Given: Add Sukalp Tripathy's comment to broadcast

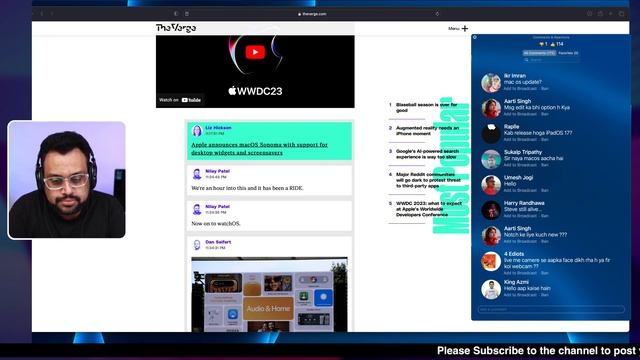Looking at the screenshot, I should pos(520,165).
